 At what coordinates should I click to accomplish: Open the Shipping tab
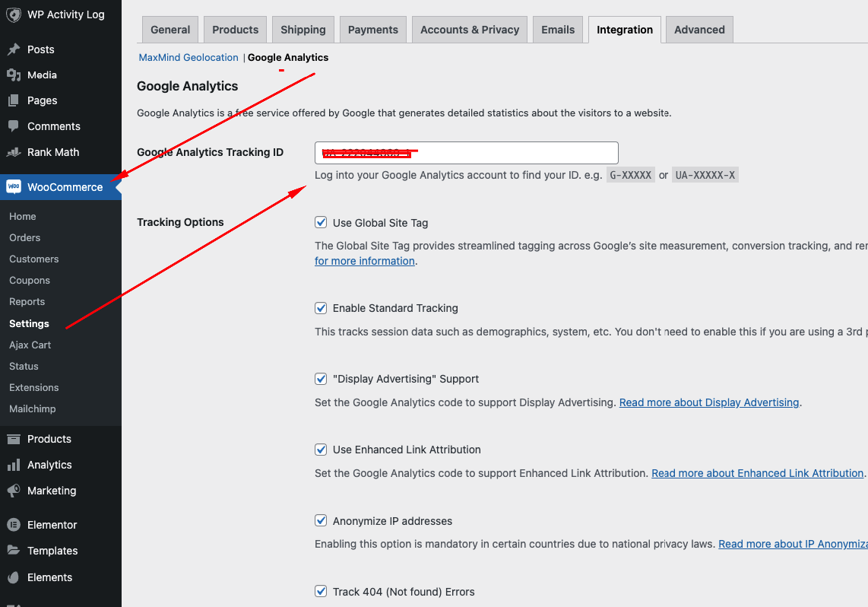pyautogui.click(x=303, y=30)
